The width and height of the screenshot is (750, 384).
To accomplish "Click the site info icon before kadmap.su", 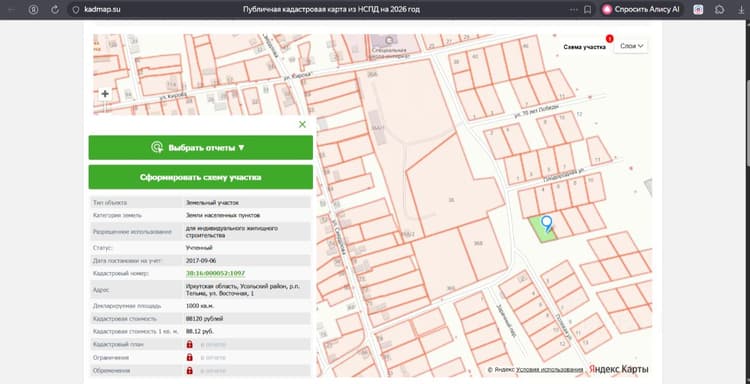I will pos(75,10).
